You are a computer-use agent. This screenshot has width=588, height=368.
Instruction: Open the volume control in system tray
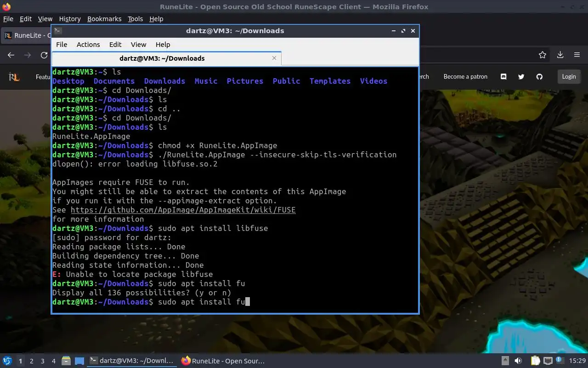[x=518, y=361]
